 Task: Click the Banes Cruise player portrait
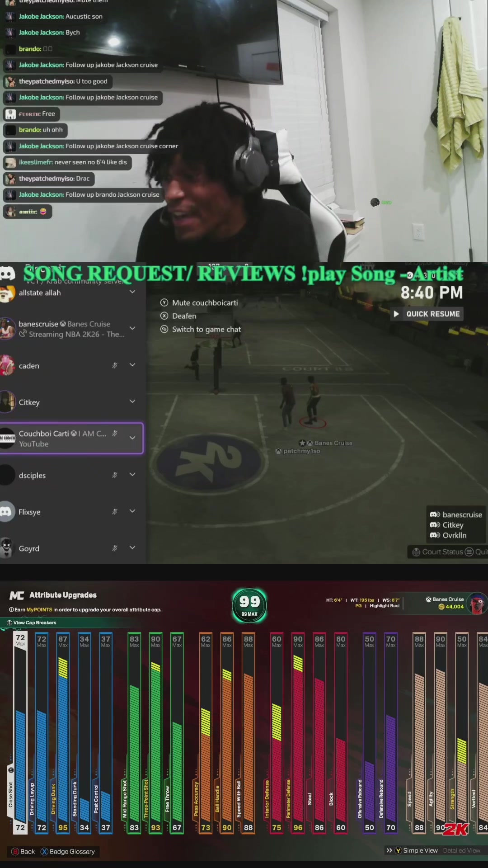tap(477, 603)
